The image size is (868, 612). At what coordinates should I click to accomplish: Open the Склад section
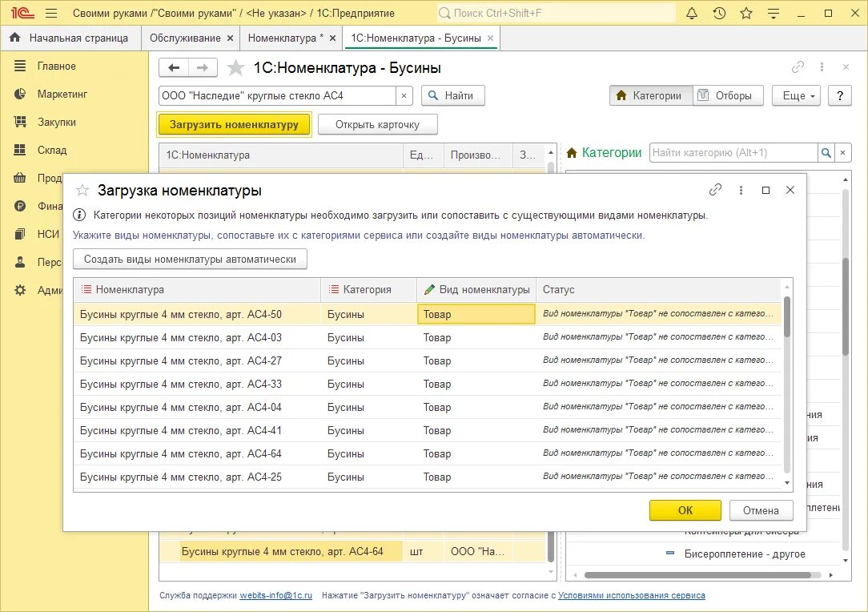click(x=52, y=150)
